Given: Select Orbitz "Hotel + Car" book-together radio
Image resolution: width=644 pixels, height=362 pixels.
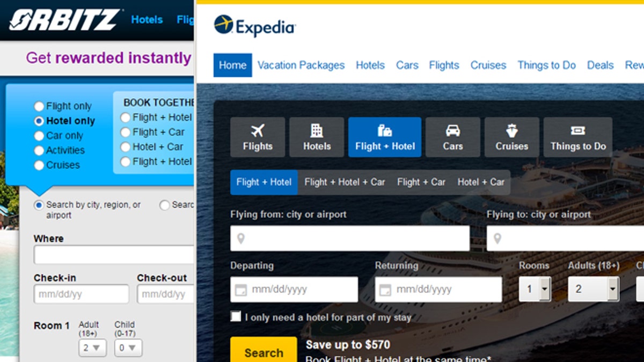Looking at the screenshot, I should tap(126, 147).
